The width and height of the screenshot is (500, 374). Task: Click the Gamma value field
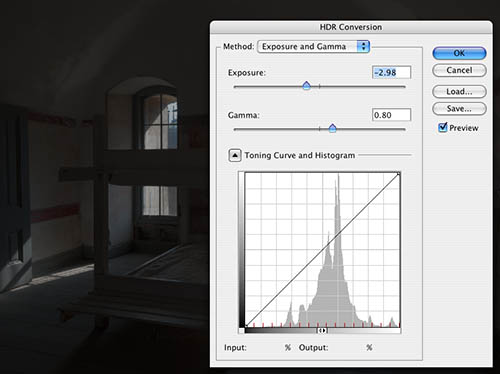click(391, 115)
